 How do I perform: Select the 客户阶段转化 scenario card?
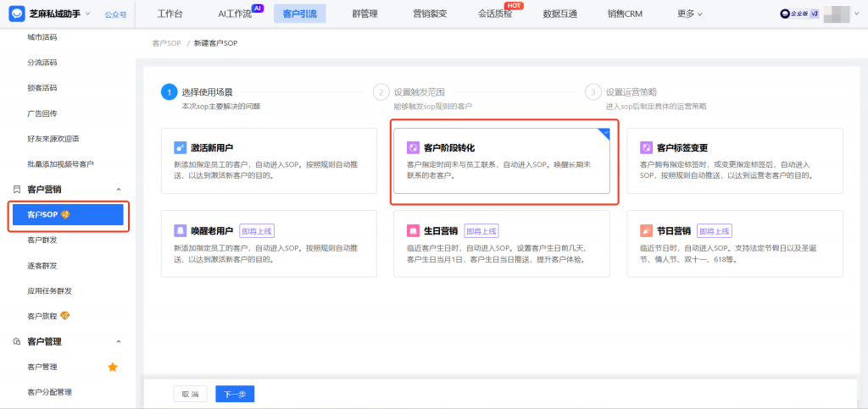(x=502, y=161)
